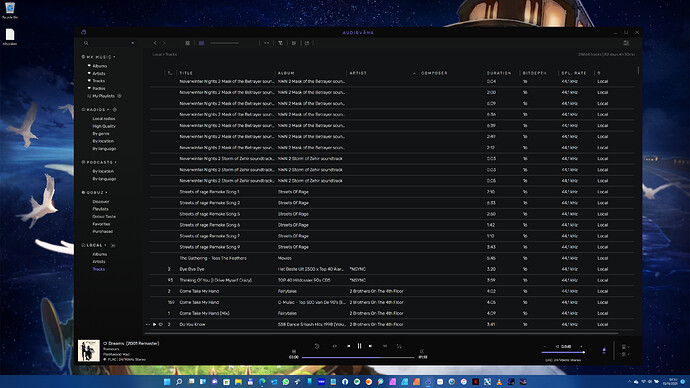The width and height of the screenshot is (690, 388).
Task: Open Albums under My Music
Action: pyautogui.click(x=100, y=66)
